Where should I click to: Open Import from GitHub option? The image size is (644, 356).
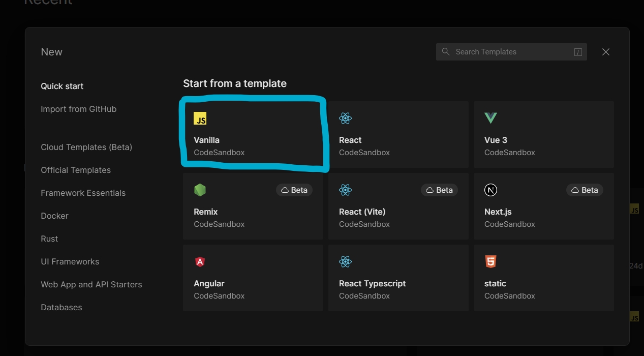click(78, 109)
